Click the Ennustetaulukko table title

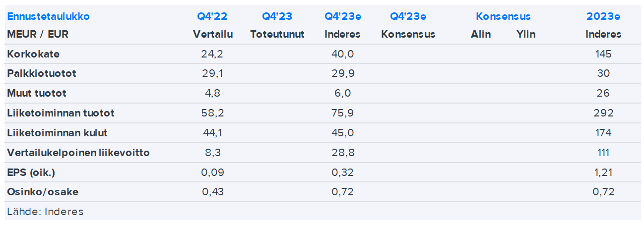pos(48,16)
